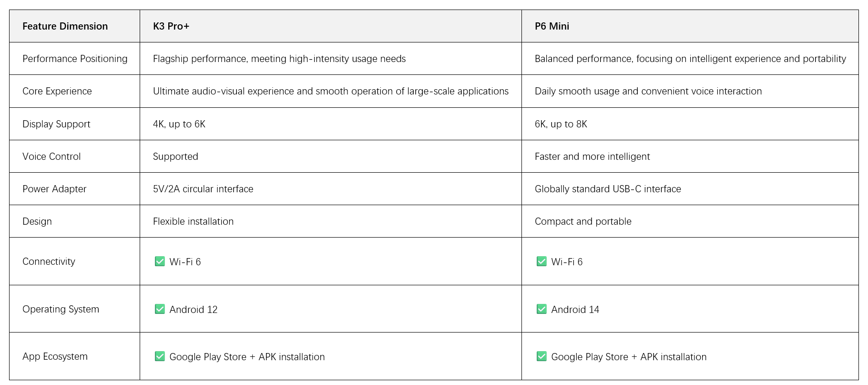868x385 pixels.
Task: Click the green checkmark beside P6 Mini Wi-Fi 6
Action: click(x=541, y=261)
